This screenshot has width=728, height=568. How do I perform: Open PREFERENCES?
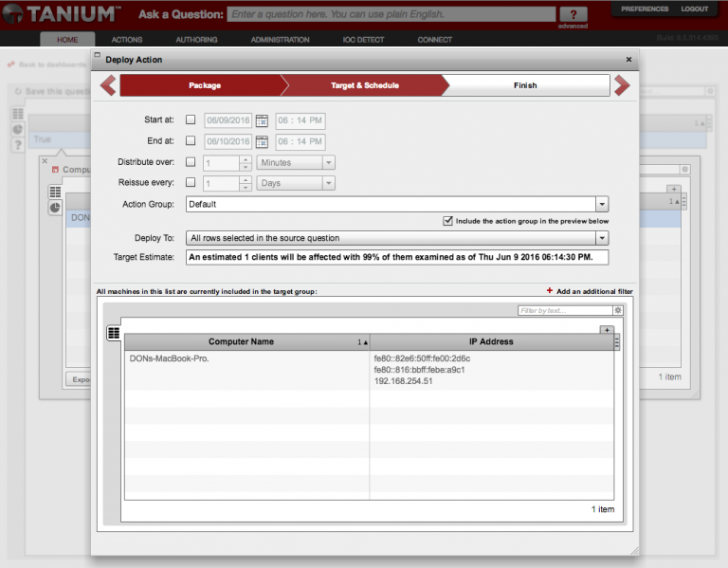pyautogui.click(x=645, y=9)
